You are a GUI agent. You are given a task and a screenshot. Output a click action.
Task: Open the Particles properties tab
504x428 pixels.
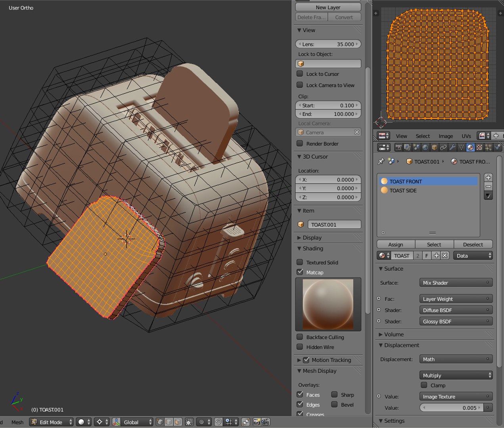coord(489,147)
